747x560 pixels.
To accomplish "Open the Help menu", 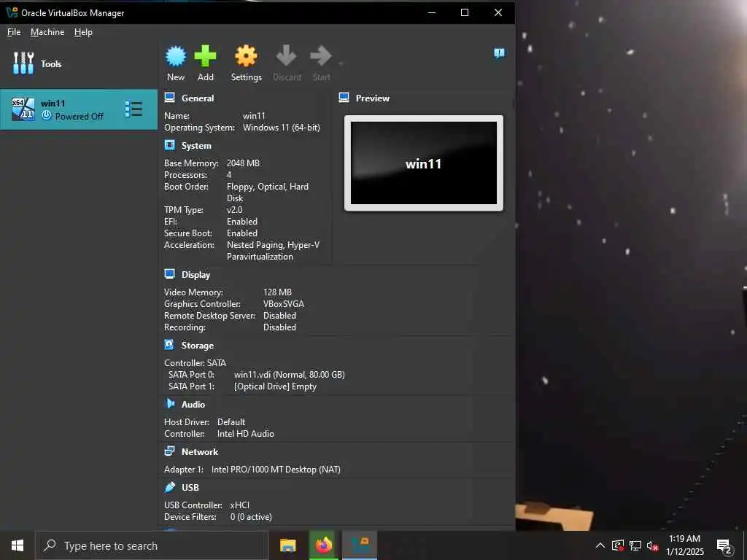I will click(x=83, y=32).
